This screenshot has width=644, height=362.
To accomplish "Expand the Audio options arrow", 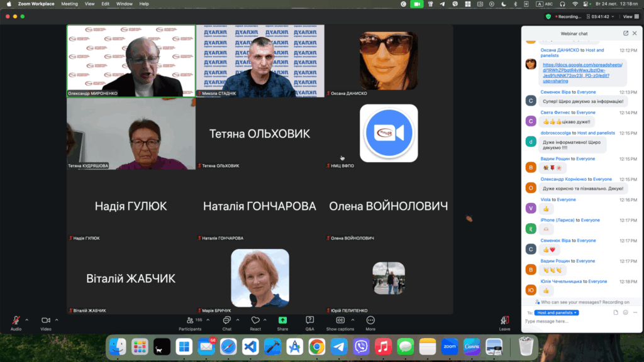I will pyautogui.click(x=26, y=320).
